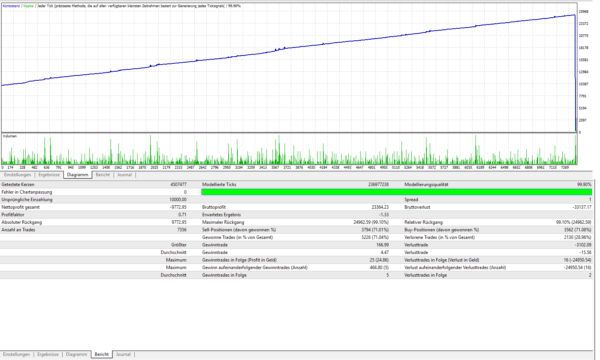Click the Modellierungsqualität value 99.90%

pyautogui.click(x=584, y=185)
